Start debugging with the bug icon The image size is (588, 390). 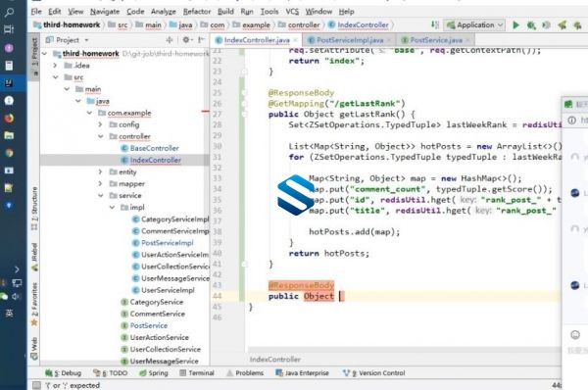pos(531,25)
